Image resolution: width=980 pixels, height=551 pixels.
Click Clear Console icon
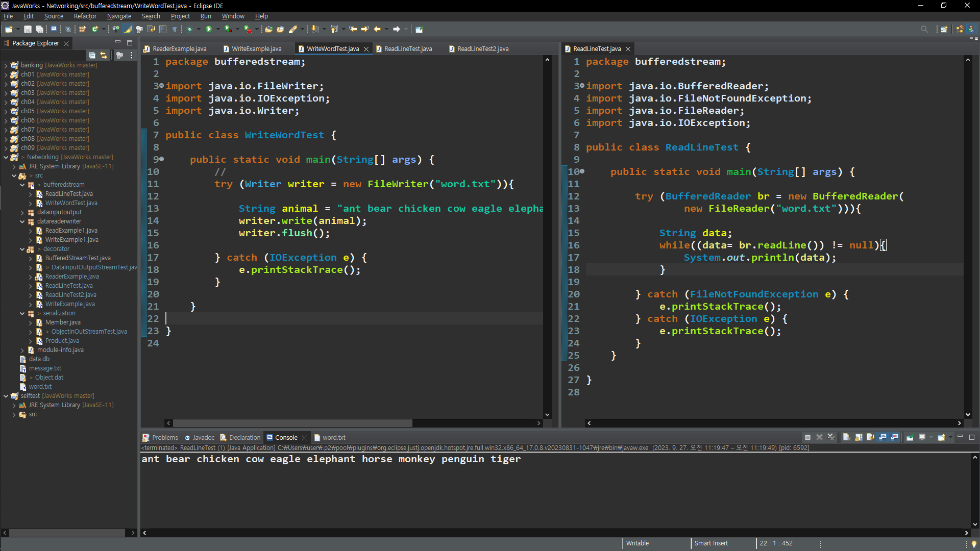pos(846,437)
